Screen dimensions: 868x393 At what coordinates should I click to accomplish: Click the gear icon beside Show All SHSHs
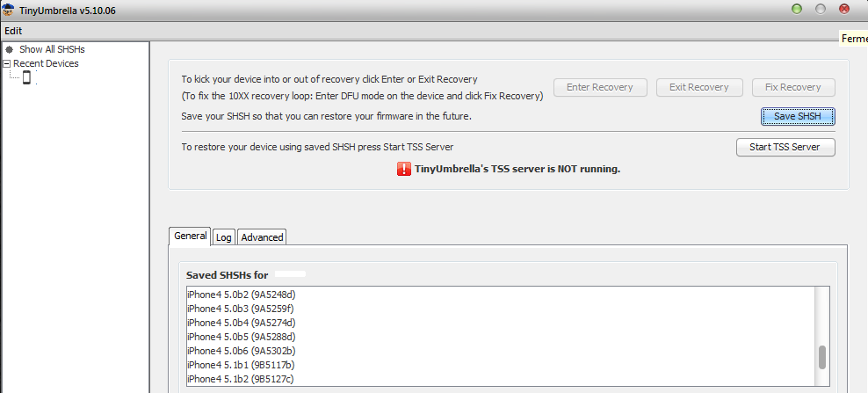(x=9, y=49)
